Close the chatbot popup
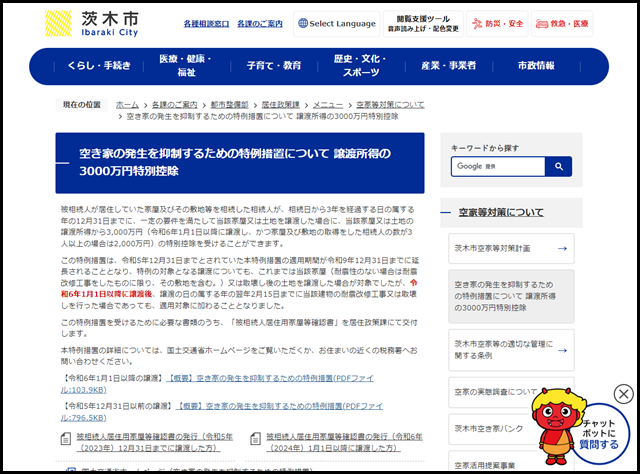640x474 pixels. click(623, 394)
